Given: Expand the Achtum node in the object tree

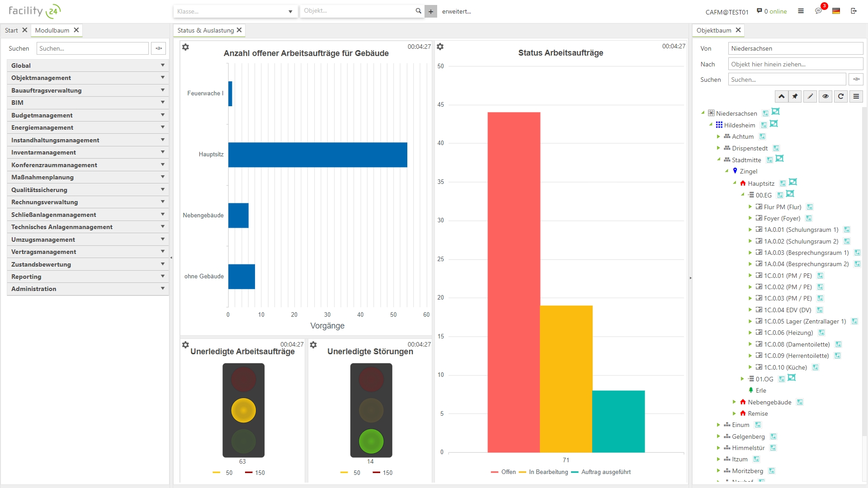Looking at the screenshot, I should click(719, 136).
